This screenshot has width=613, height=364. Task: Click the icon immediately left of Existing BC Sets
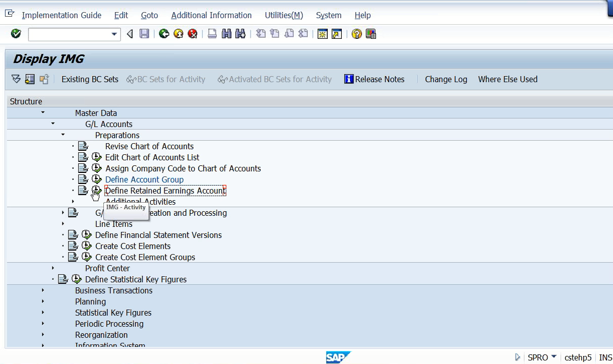44,79
